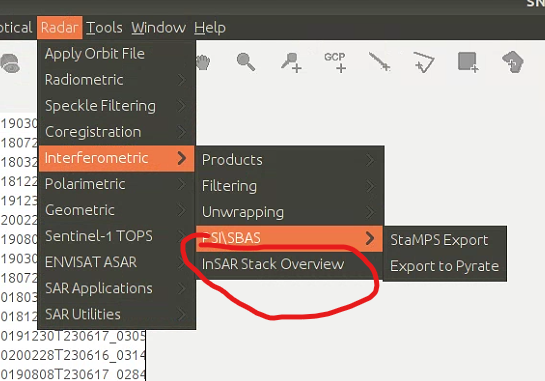
Task: Choose Export to Pyrate
Action: pyautogui.click(x=445, y=266)
